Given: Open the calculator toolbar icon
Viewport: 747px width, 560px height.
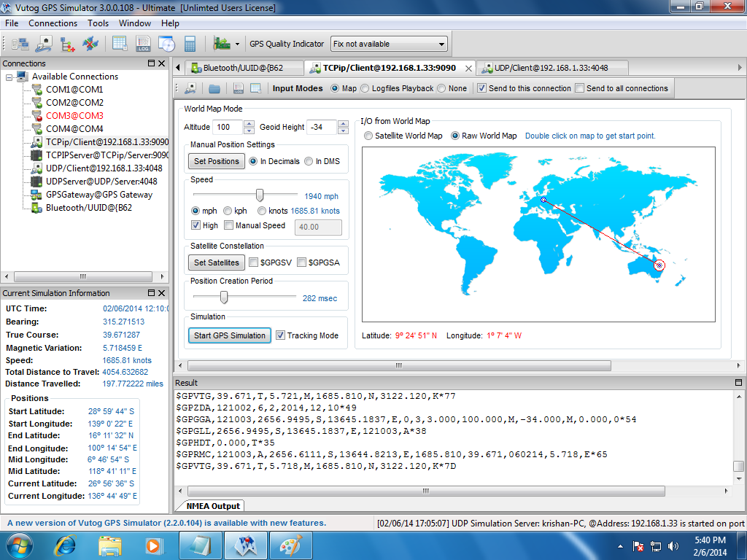Looking at the screenshot, I should click(190, 44).
